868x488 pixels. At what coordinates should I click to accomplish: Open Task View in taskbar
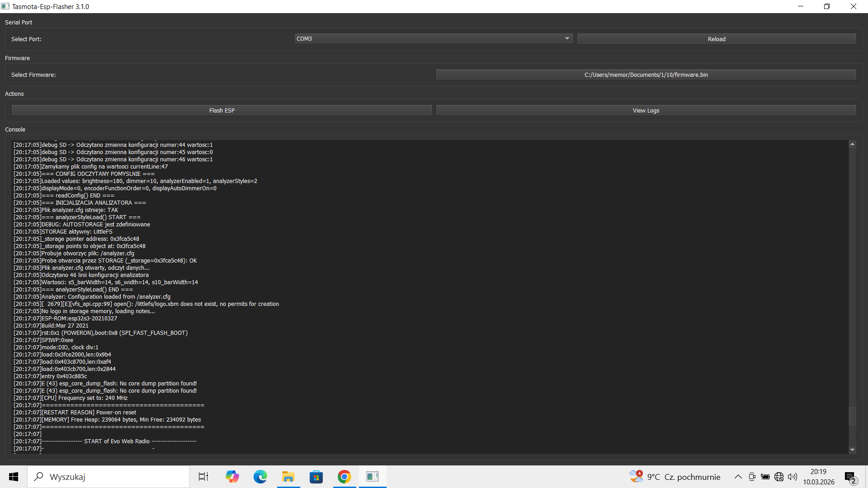(x=203, y=477)
